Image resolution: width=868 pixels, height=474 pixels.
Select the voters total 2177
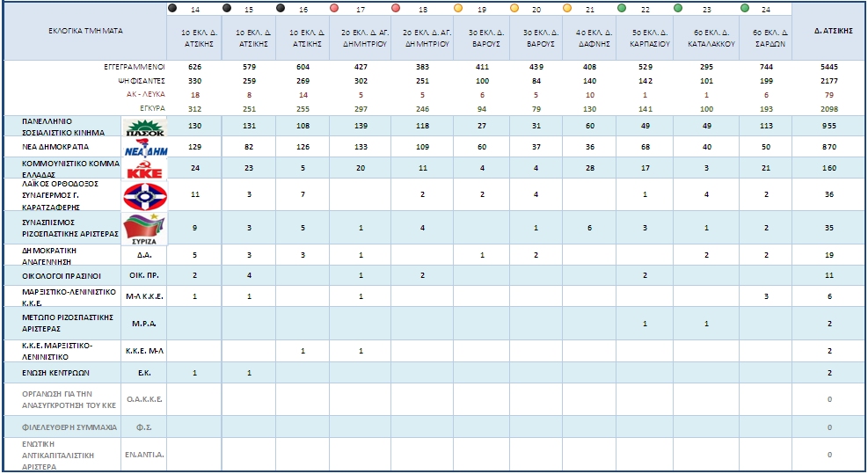click(828, 81)
